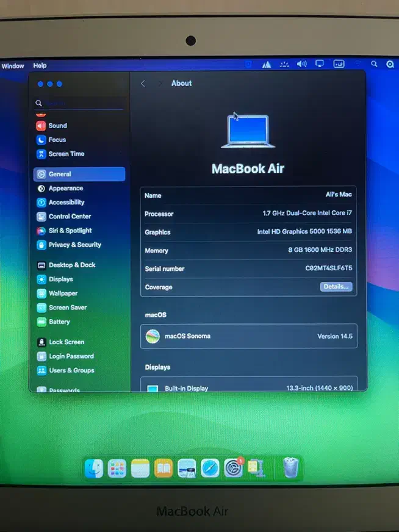Click the serial number C02MT4SLF6T5
Image resolution: width=399 pixels, height=532 pixels.
click(x=329, y=268)
